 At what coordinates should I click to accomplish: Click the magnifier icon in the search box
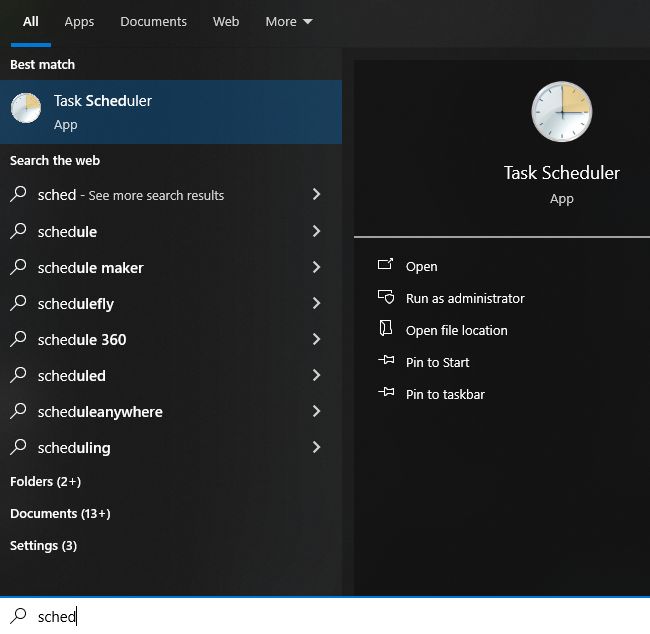[18, 616]
